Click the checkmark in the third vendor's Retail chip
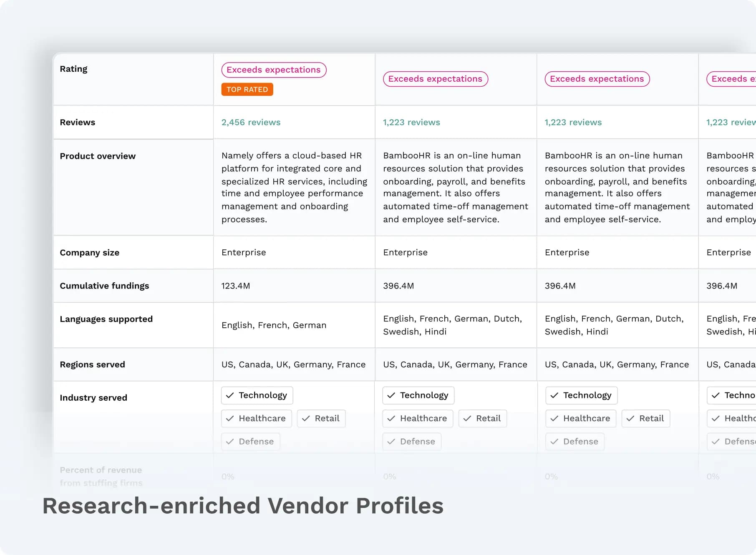 (630, 418)
